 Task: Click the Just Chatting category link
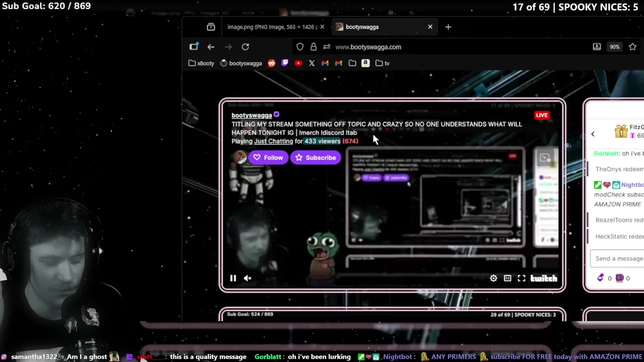coord(273,141)
